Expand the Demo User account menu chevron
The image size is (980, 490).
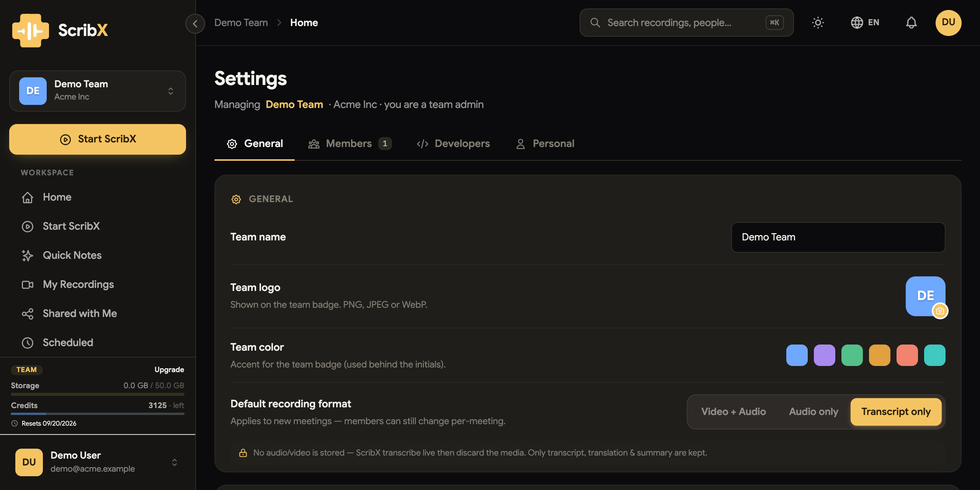pyautogui.click(x=175, y=462)
